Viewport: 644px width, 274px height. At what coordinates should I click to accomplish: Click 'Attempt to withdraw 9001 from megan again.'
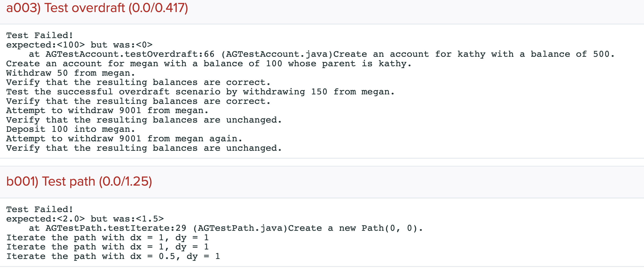(x=124, y=139)
